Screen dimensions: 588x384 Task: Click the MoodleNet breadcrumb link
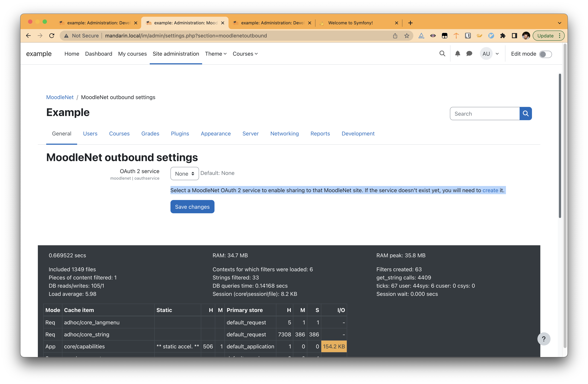[60, 97]
